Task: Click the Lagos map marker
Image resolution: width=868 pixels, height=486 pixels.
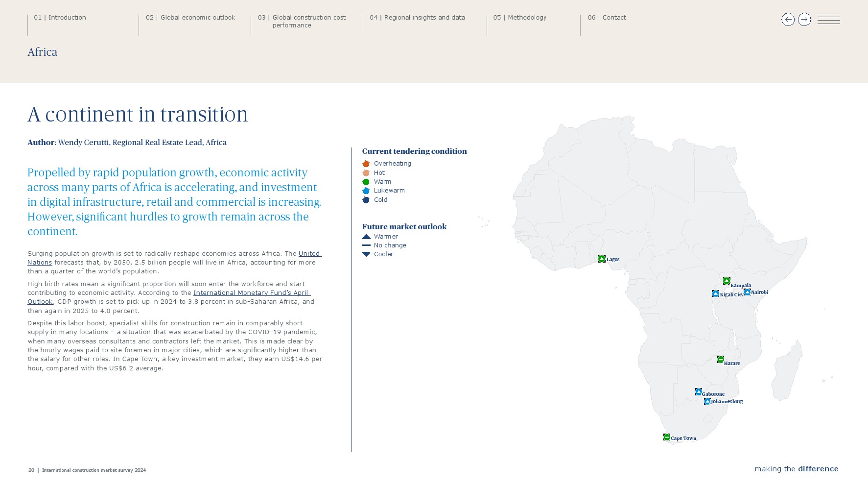Action: pos(602,259)
